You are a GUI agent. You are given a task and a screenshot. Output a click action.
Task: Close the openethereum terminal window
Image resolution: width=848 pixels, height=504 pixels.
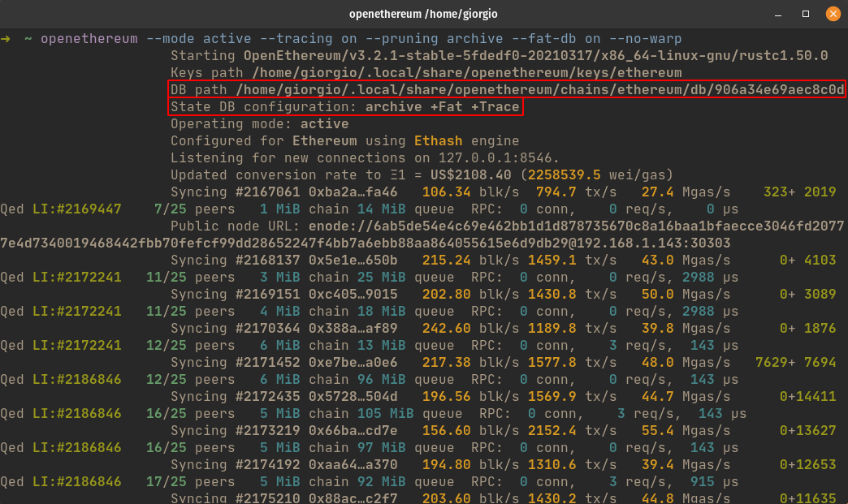pyautogui.click(x=833, y=14)
